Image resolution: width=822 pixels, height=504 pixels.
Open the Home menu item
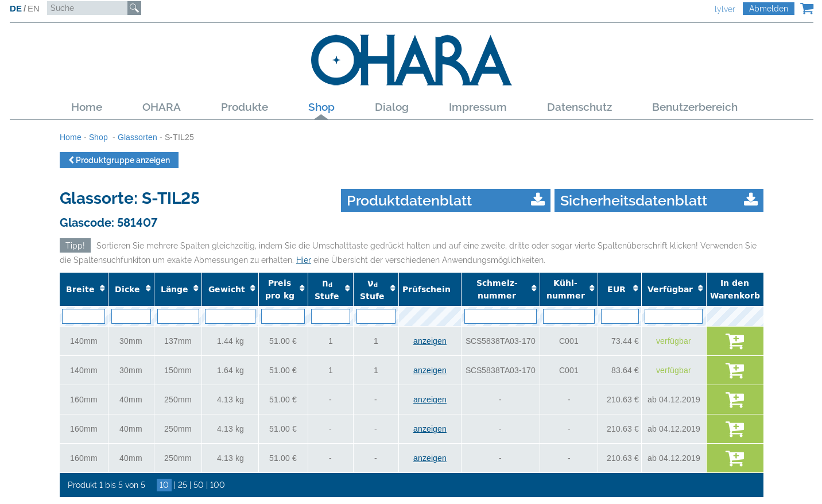click(x=87, y=107)
